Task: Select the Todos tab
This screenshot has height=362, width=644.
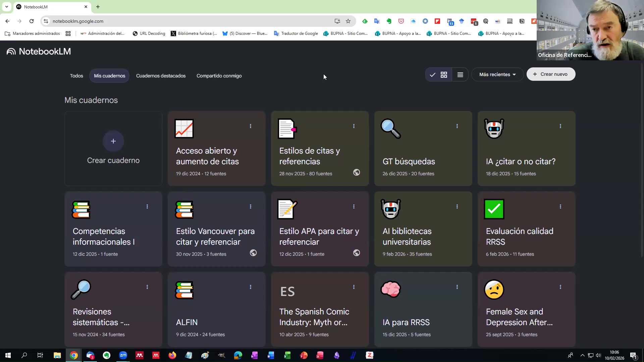Action: click(76, 76)
